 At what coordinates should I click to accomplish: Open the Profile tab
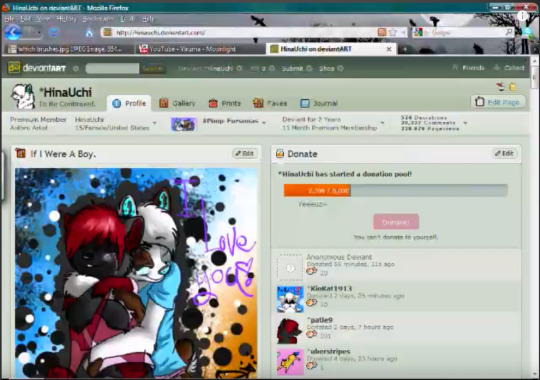click(x=129, y=103)
